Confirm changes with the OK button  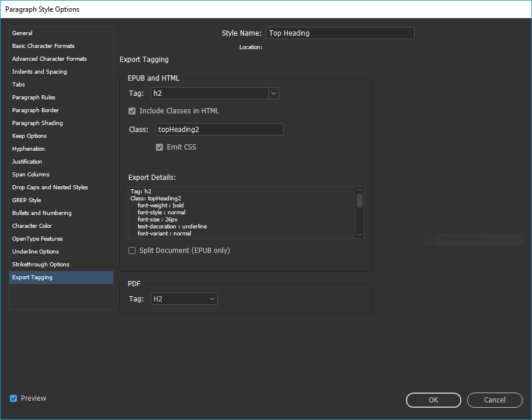coord(433,400)
